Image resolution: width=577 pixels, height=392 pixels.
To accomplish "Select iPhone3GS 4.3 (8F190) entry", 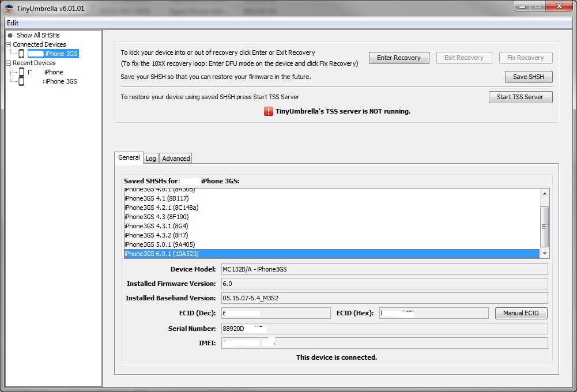I will click(331, 217).
